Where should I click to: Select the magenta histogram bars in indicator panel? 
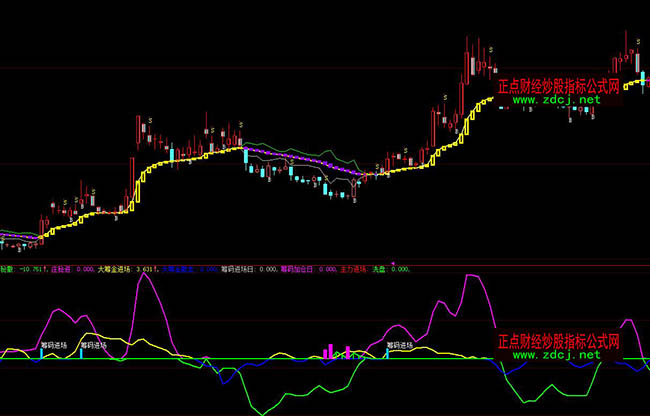point(327,352)
